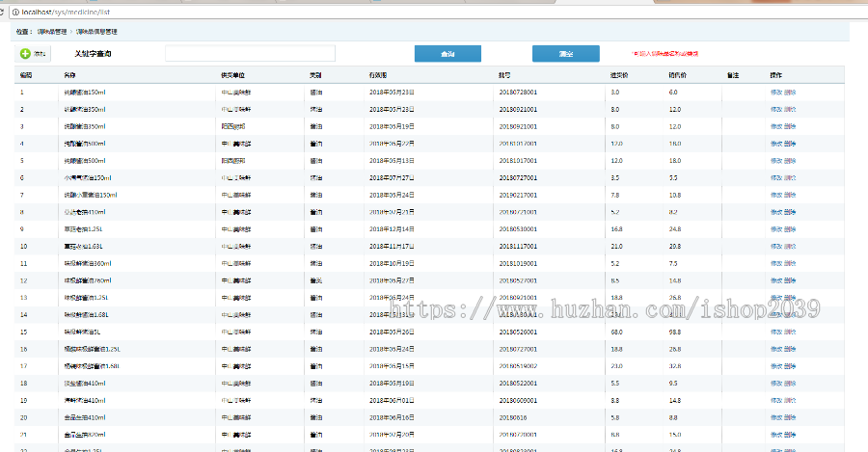This screenshot has width=868, height=452.
Task: Select batch number 20180522001 cell
Action: click(x=518, y=384)
